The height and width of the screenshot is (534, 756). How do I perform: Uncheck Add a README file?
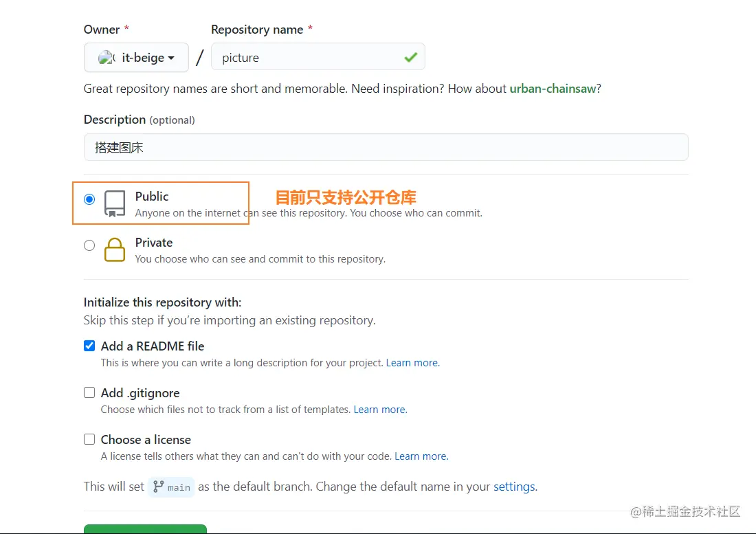(x=89, y=346)
